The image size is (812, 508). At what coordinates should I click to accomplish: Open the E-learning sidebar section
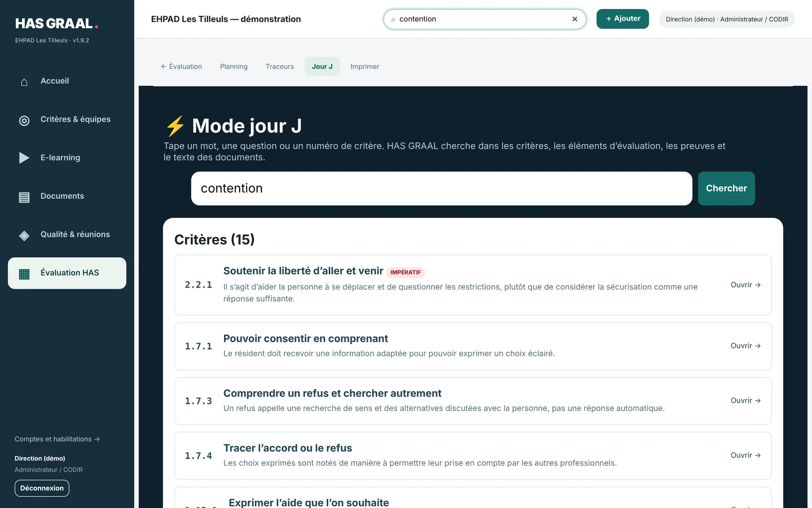pyautogui.click(x=67, y=158)
